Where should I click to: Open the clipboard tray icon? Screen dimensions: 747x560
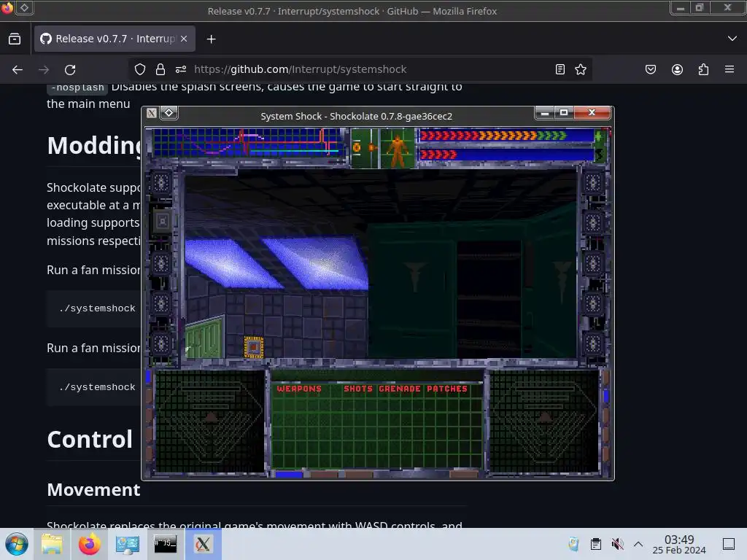click(x=595, y=544)
